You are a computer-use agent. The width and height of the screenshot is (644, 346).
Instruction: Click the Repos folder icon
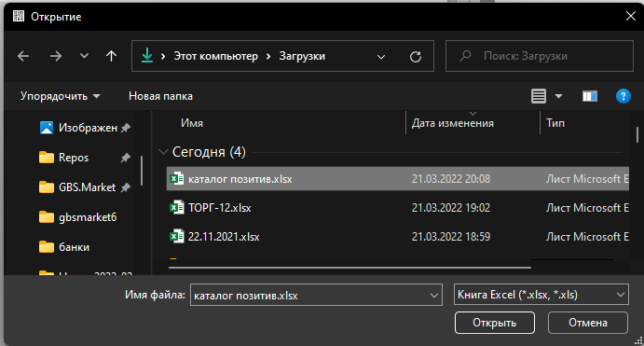tap(47, 158)
